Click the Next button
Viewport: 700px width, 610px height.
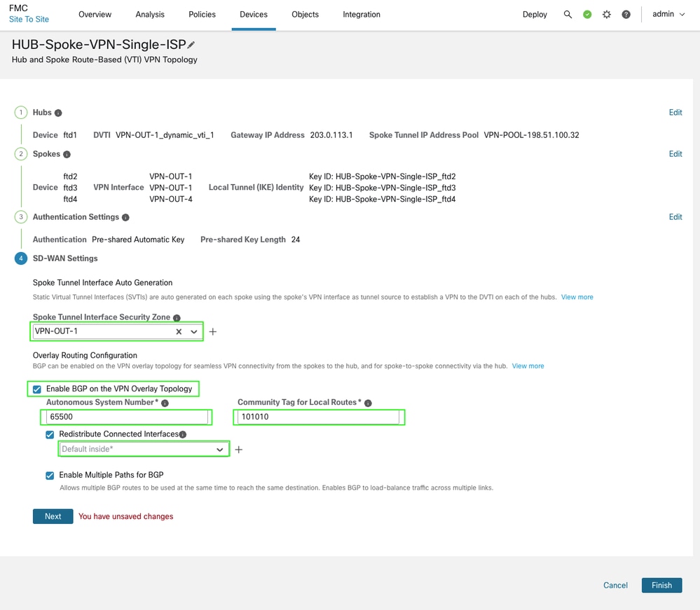(x=53, y=516)
